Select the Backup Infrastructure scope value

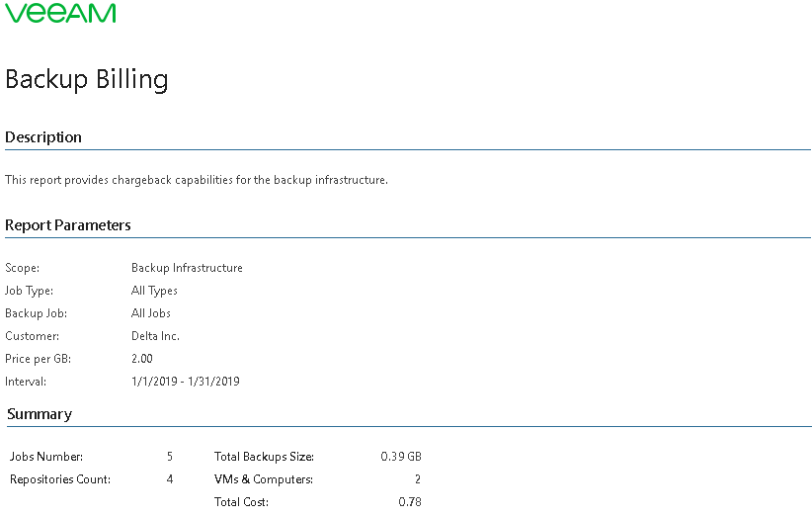[x=187, y=268]
